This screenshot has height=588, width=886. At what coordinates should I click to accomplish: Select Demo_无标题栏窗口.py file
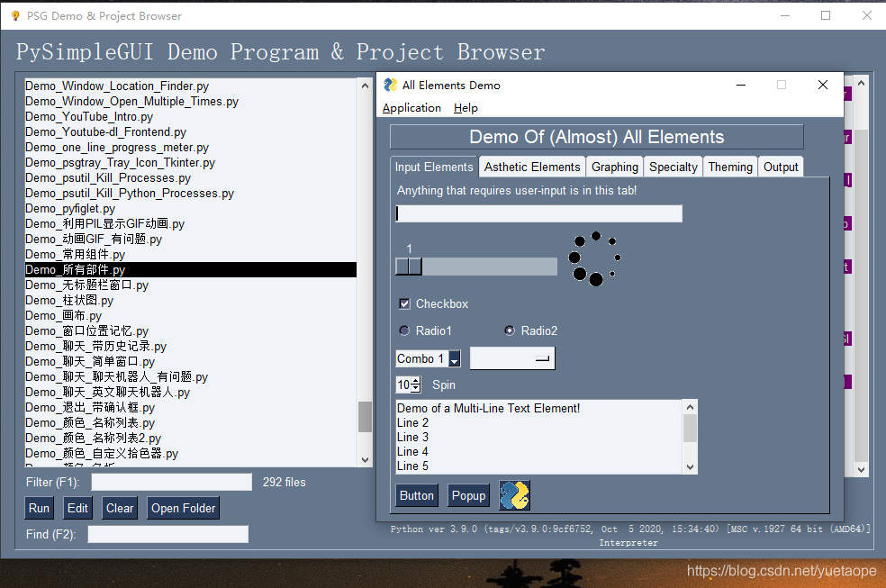(190, 285)
